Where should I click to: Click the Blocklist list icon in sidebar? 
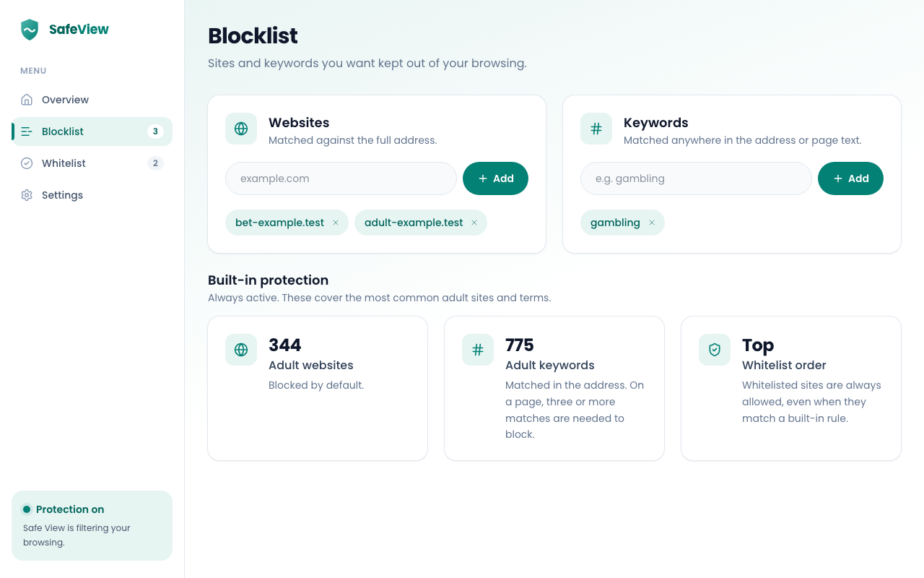coord(27,131)
